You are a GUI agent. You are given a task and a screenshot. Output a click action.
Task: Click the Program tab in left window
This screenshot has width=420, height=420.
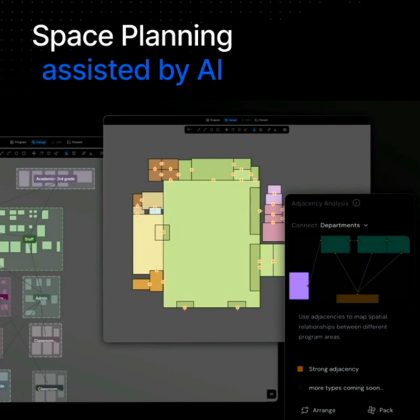(18, 142)
